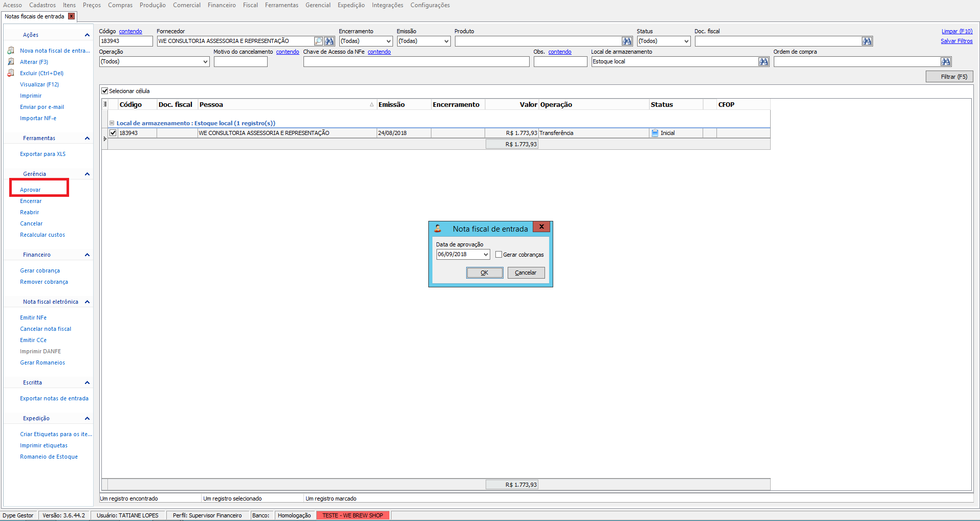Click the Valor column header

(x=512, y=104)
